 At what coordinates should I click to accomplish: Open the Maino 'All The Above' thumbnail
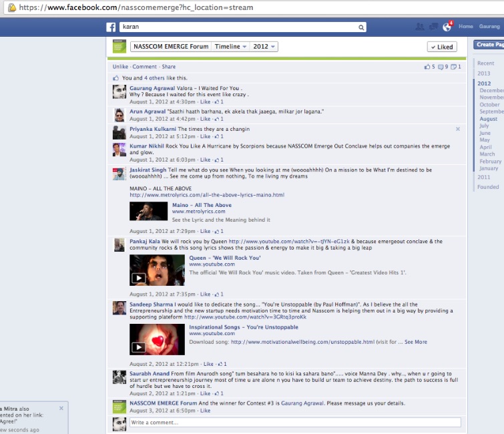(x=148, y=211)
